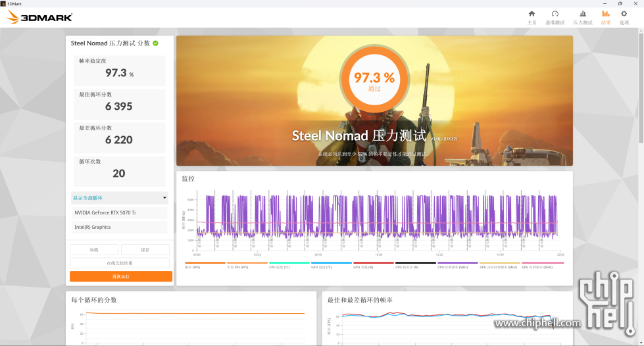Viewport: 644px width, 346px height.
Task: Click the small 3DMark title bar icon
Action: coord(3,4)
